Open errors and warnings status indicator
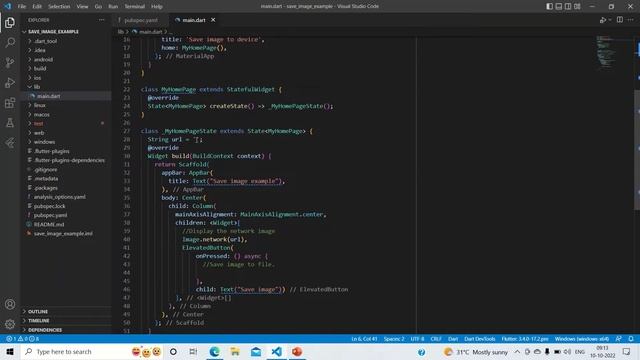640x360 pixels. tap(22, 339)
